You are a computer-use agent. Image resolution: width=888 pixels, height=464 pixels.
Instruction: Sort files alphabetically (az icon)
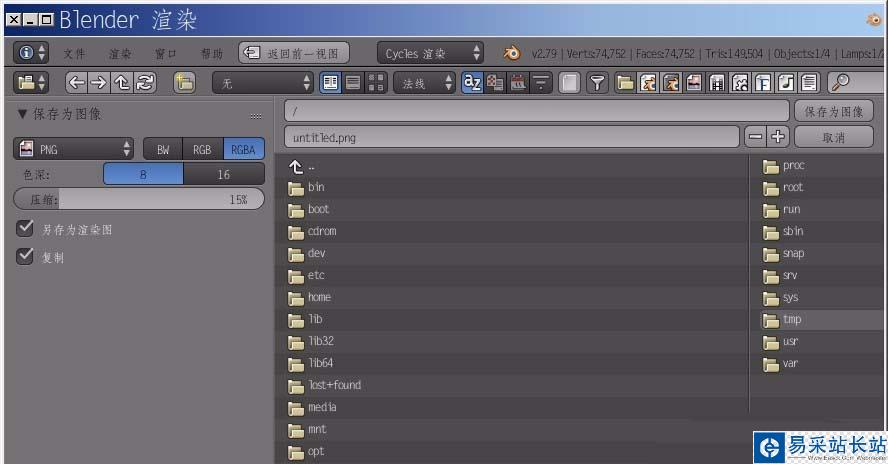[472, 83]
